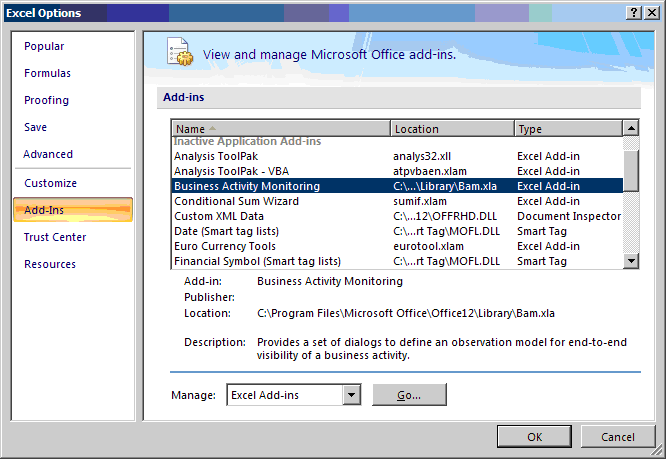Viewport: 666px width, 459px height.
Task: Open the Advanced options category
Action: pos(48,154)
